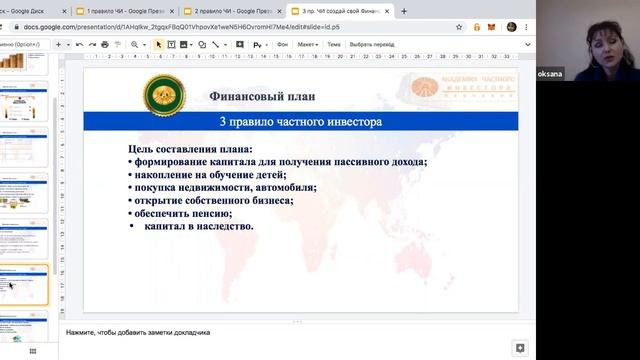Click the Фон background button
640x360 pixels.
coord(282,44)
